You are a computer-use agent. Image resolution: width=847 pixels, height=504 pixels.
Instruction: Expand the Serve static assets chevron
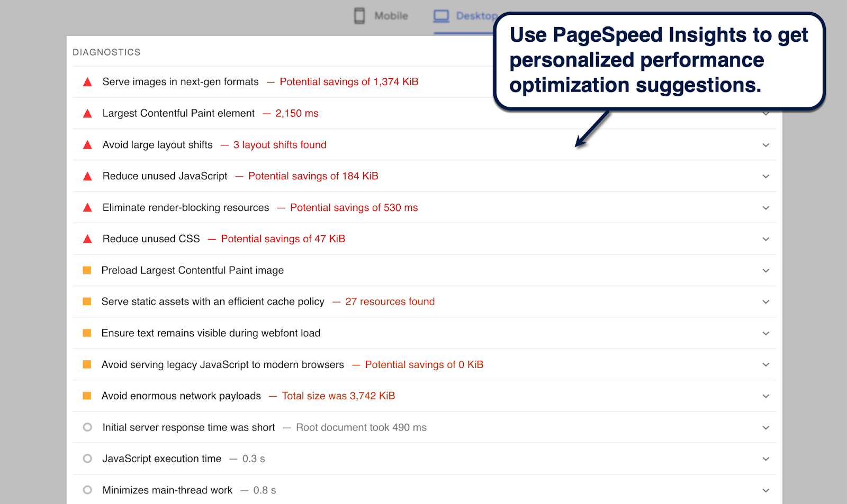click(765, 302)
